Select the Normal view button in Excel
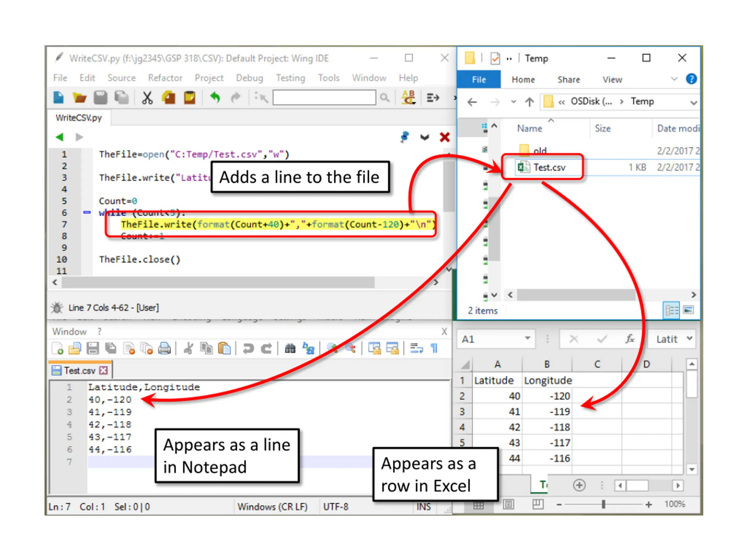 (x=478, y=505)
